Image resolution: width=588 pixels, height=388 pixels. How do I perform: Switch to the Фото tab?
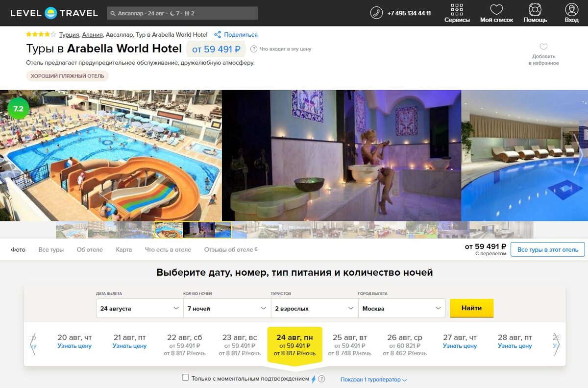pyautogui.click(x=18, y=249)
